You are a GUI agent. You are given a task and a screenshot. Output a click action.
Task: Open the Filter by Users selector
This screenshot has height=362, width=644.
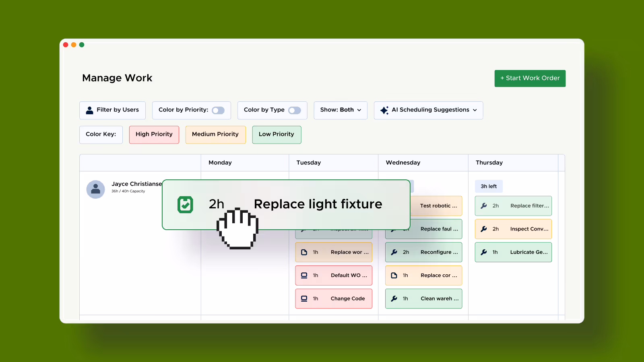(112, 110)
